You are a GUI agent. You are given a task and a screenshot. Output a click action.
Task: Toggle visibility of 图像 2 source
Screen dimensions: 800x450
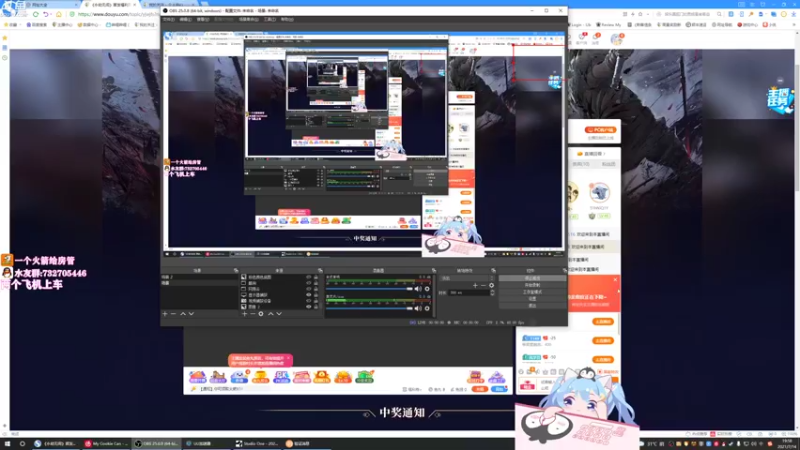point(308,307)
